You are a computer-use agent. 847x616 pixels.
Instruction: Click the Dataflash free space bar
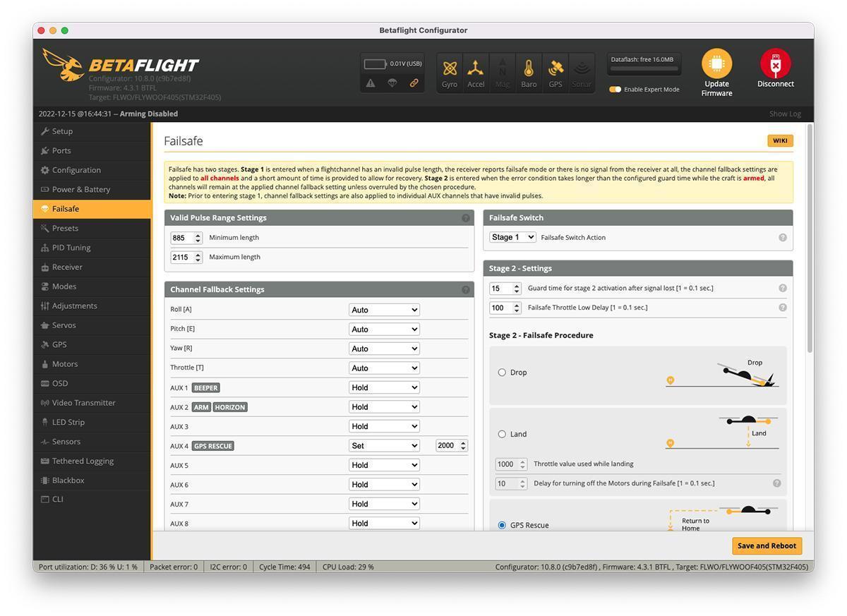tap(645, 70)
